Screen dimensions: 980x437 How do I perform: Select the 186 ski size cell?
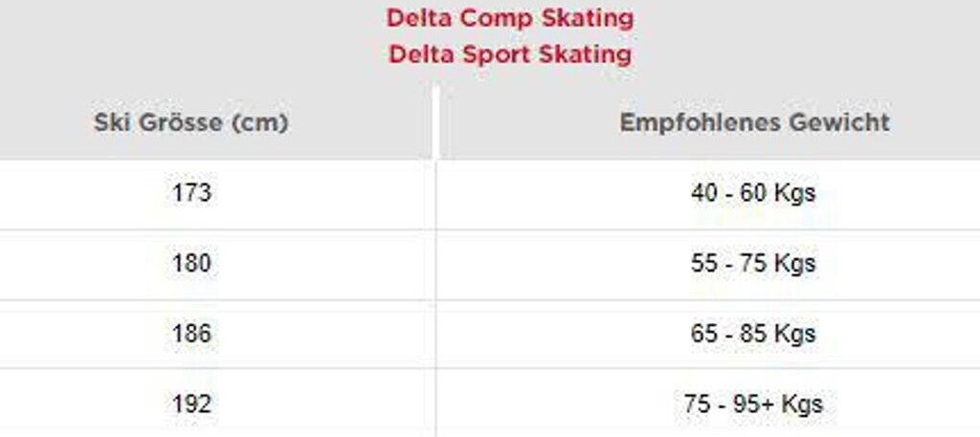click(191, 334)
